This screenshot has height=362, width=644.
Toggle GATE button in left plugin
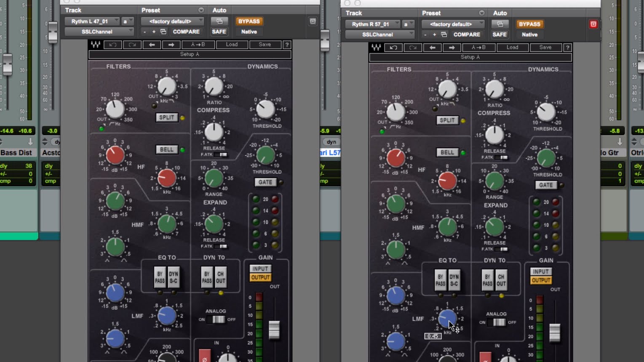(x=265, y=182)
